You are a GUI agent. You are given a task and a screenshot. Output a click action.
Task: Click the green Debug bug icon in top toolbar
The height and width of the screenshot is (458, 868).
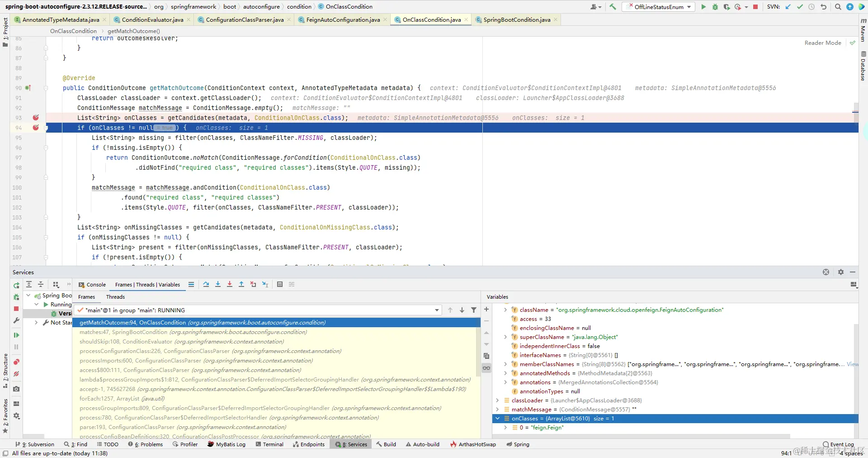pyautogui.click(x=715, y=7)
